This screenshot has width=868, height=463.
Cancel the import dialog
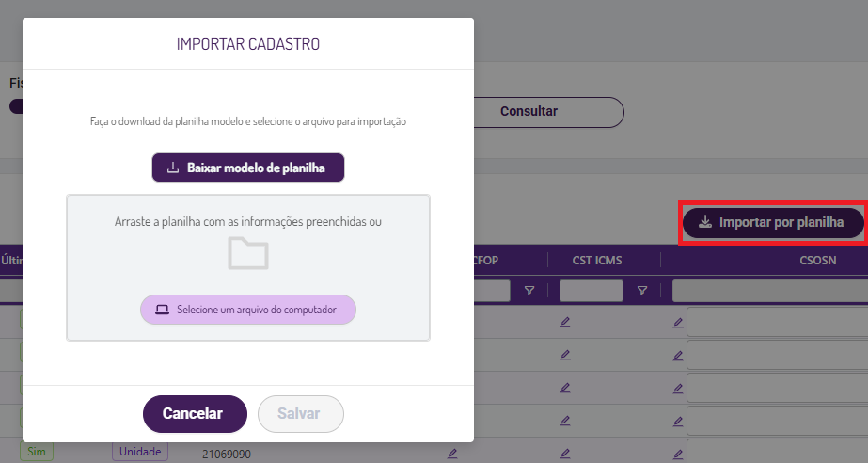pyautogui.click(x=195, y=414)
